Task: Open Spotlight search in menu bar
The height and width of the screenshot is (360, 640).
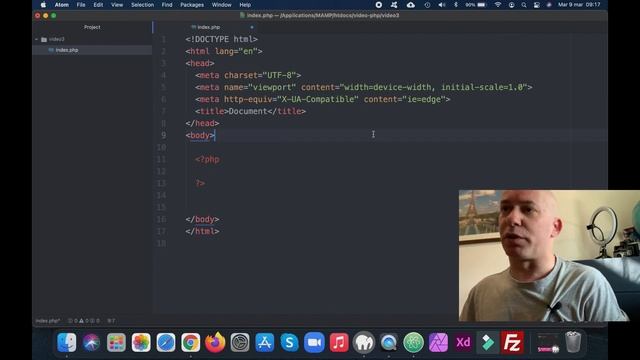Action: point(524,5)
